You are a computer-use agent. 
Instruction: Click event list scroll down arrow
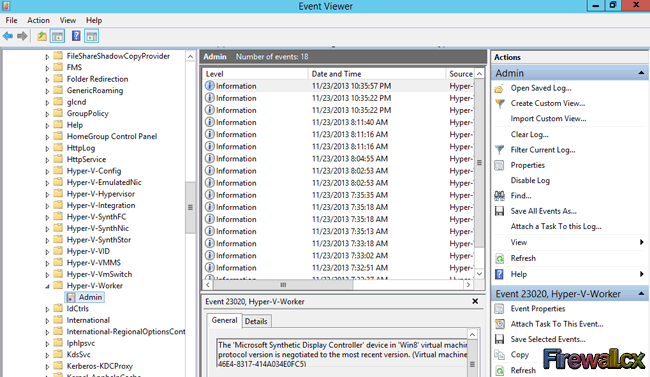click(479, 274)
